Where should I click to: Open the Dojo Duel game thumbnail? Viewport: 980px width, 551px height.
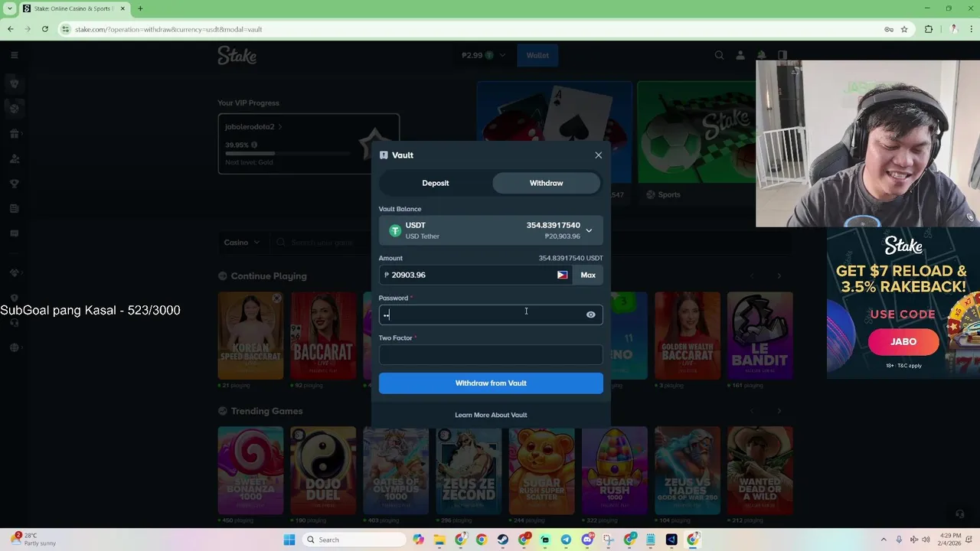pyautogui.click(x=323, y=470)
